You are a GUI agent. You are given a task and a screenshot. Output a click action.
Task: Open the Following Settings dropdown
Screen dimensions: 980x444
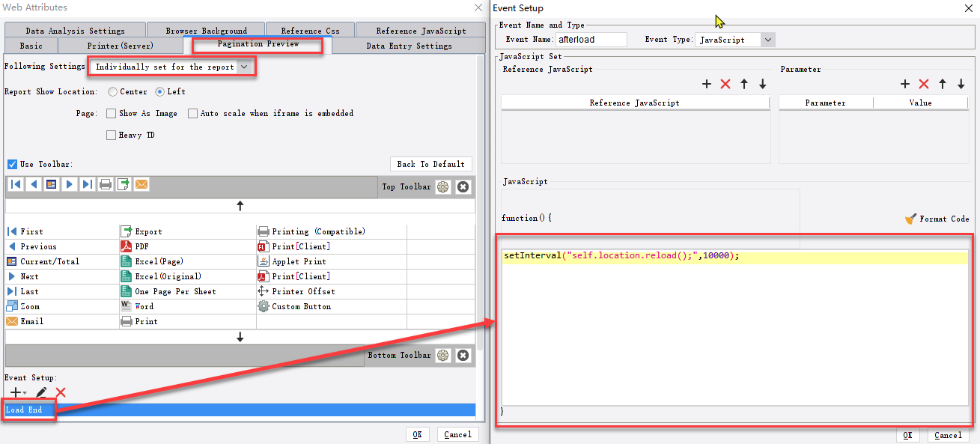171,67
